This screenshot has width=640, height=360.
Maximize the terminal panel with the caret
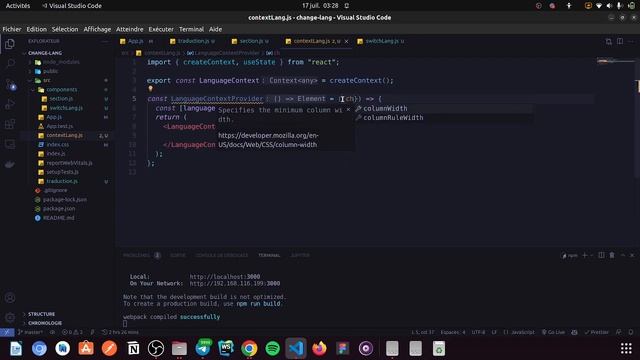[623, 255]
